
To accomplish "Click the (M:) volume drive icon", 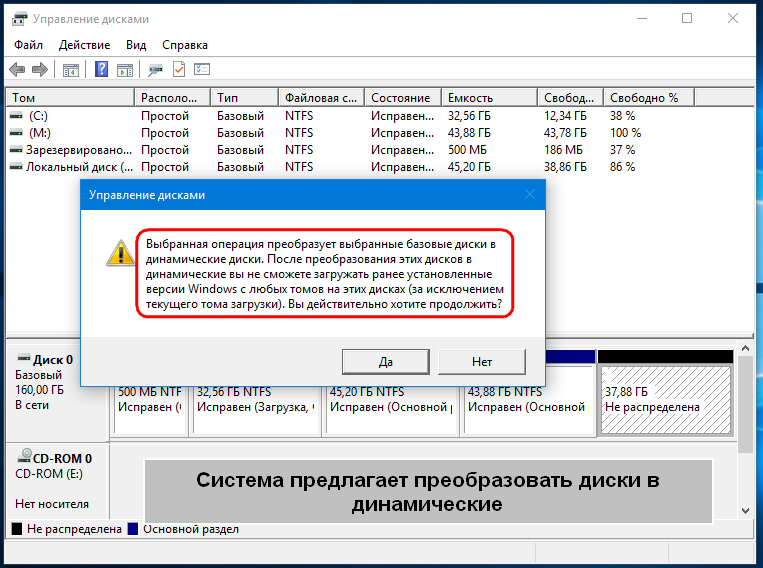I will [17, 133].
